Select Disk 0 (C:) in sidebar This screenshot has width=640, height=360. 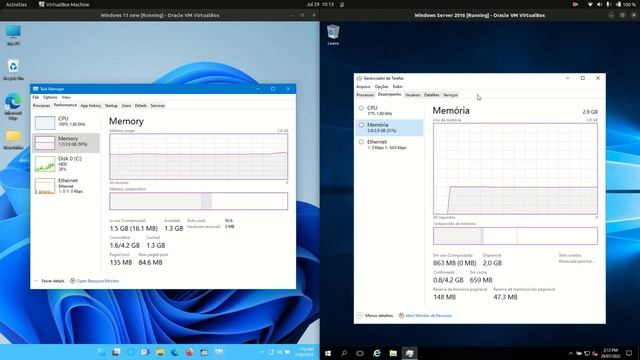coord(66,164)
